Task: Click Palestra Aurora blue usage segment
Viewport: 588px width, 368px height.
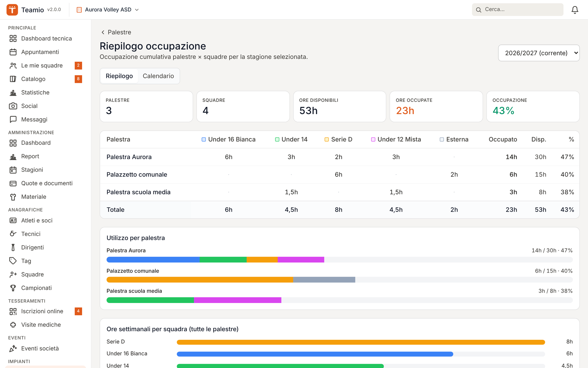Action: coord(153,260)
